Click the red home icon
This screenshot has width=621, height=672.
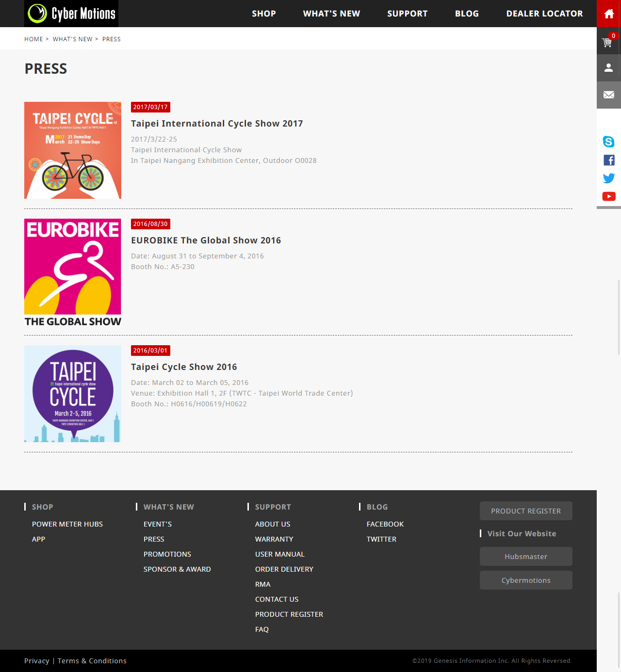[x=609, y=14]
